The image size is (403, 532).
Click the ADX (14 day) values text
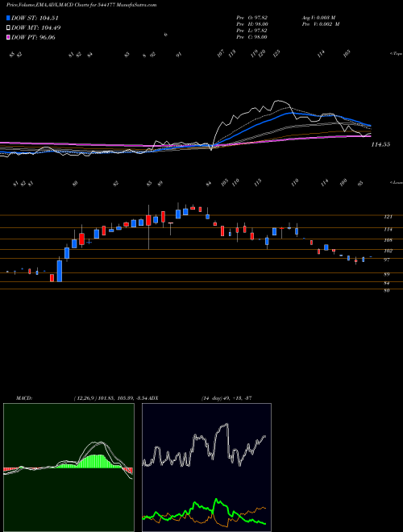coord(226,397)
